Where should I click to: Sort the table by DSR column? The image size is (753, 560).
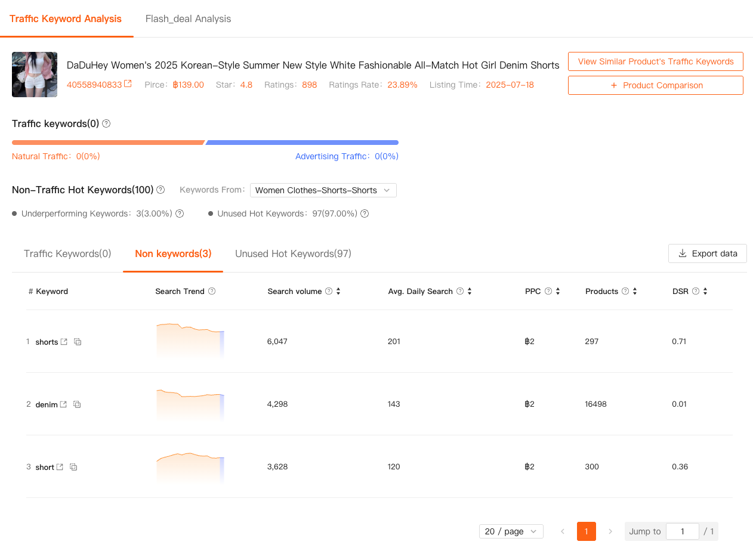[705, 291]
